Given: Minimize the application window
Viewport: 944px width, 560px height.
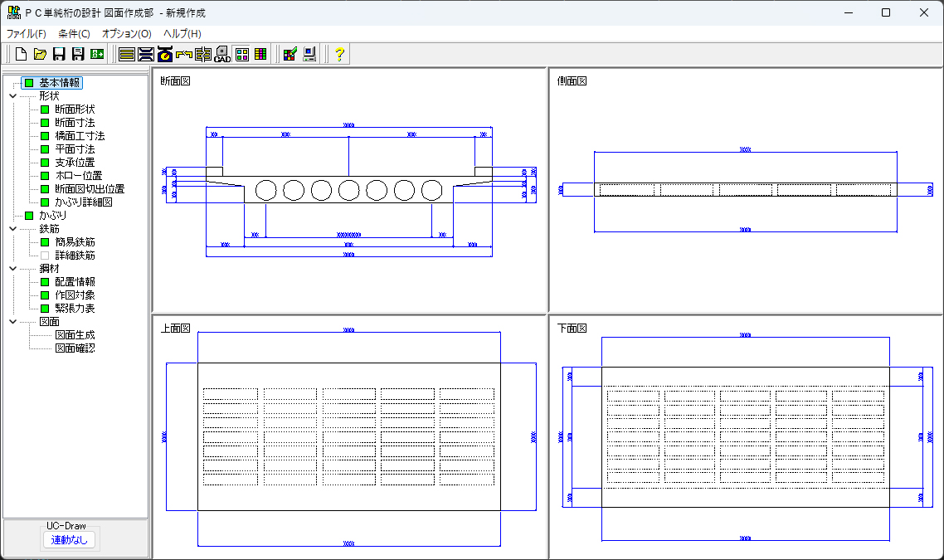Looking at the screenshot, I should [x=849, y=12].
